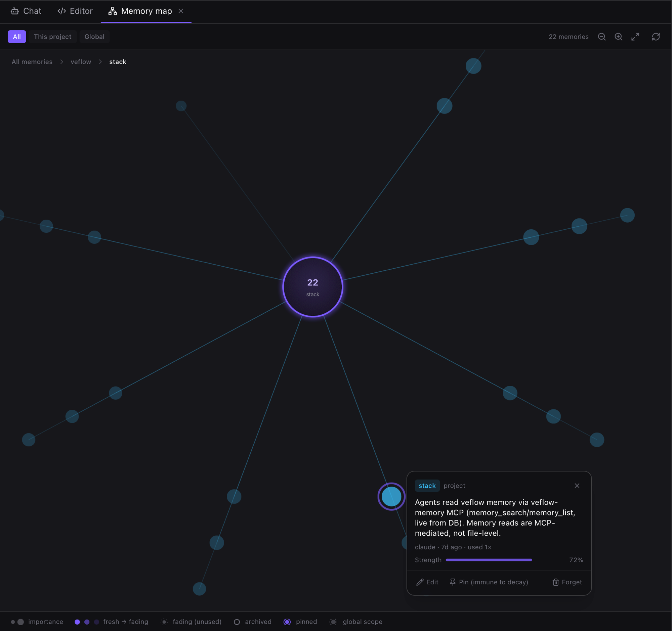The width and height of the screenshot is (672, 631).
Task: Click the central 22 stack node
Action: (x=313, y=287)
